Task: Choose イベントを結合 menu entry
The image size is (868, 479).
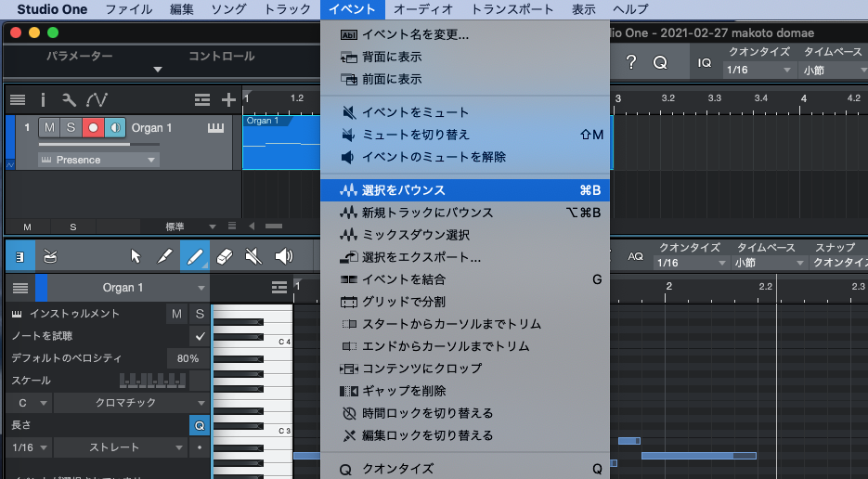Action: 465,279
